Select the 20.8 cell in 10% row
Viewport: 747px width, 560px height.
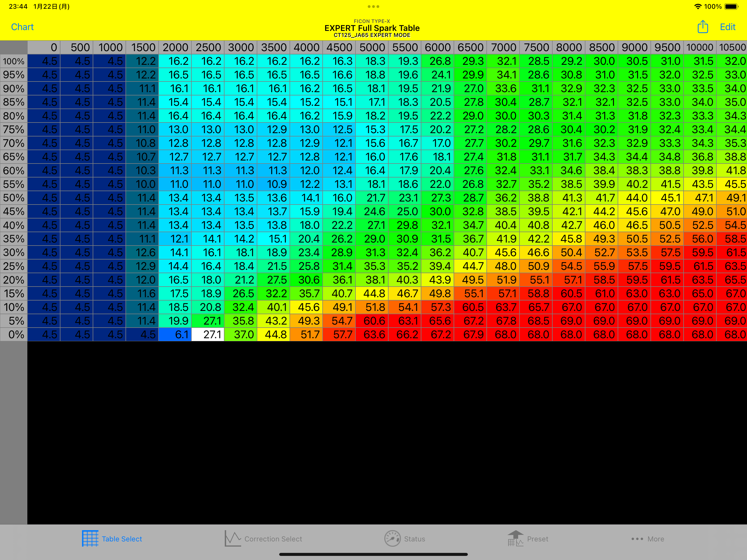click(208, 307)
